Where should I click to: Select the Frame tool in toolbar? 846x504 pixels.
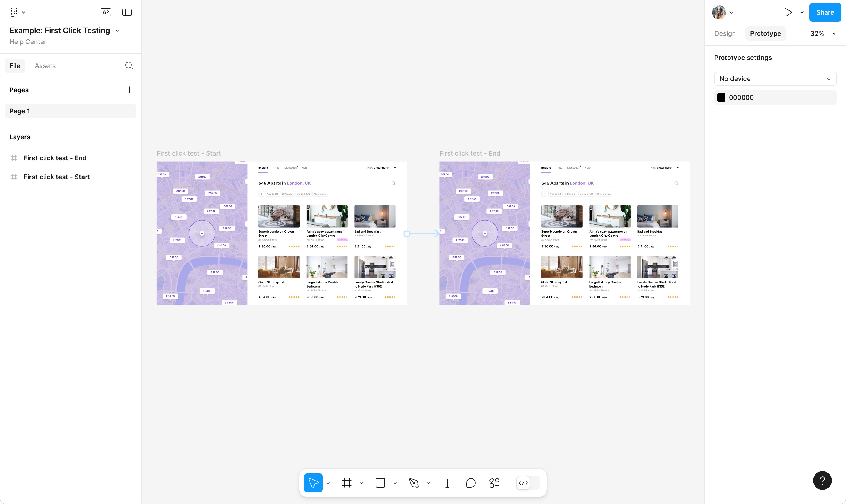tap(347, 482)
